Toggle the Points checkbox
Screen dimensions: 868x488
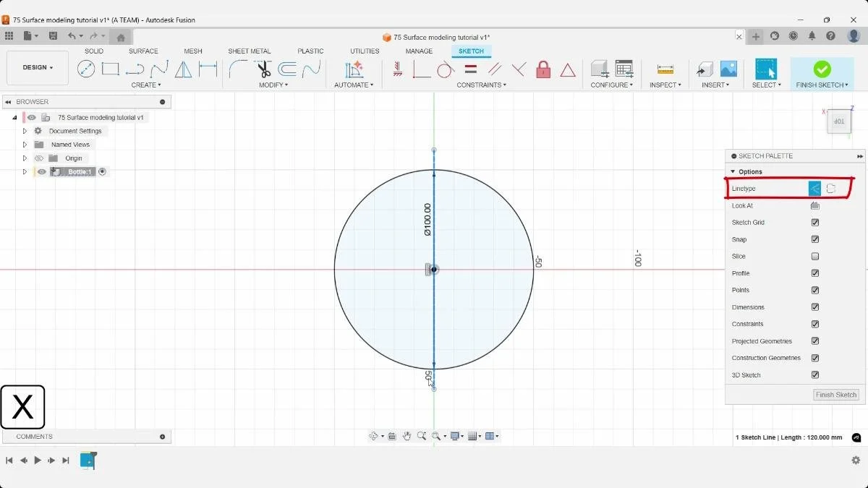pyautogui.click(x=815, y=290)
